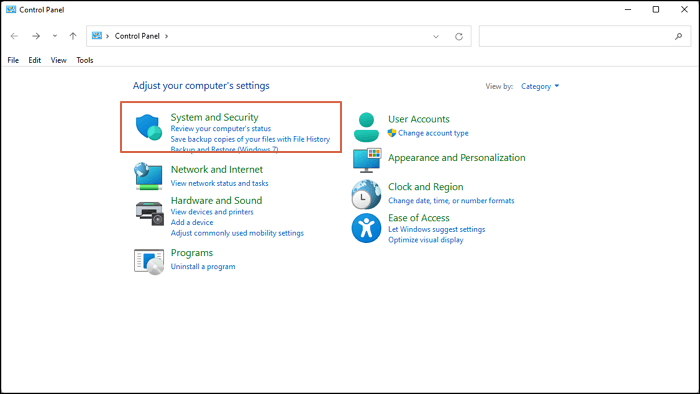
Task: Open Appearance and Personalization monitor icon
Action: (x=367, y=160)
